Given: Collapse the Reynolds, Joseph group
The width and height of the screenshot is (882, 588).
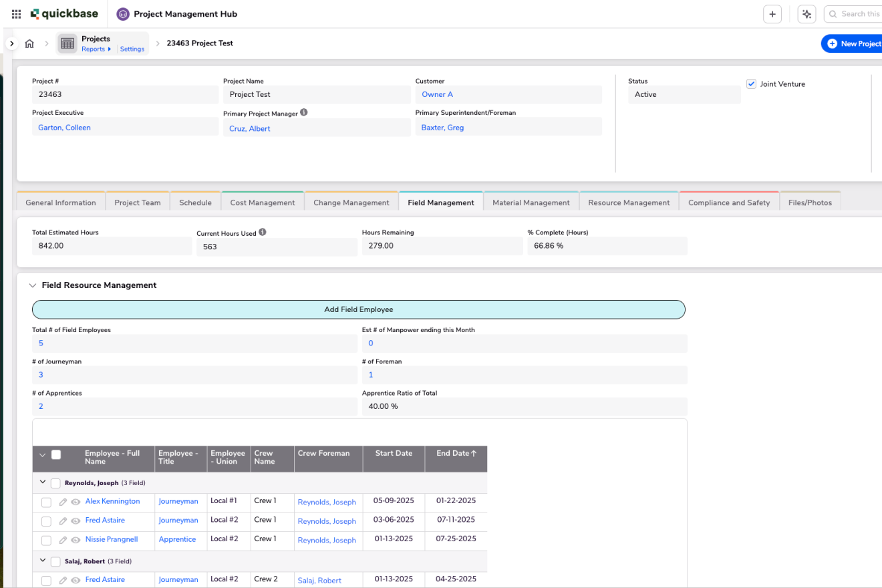Looking at the screenshot, I should coord(43,482).
